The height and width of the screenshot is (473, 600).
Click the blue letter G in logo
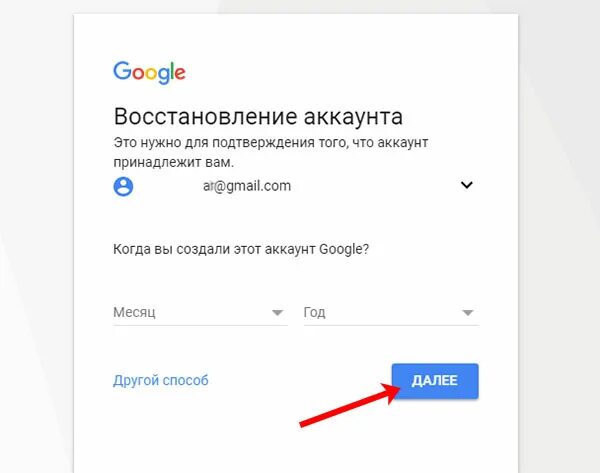coord(122,71)
